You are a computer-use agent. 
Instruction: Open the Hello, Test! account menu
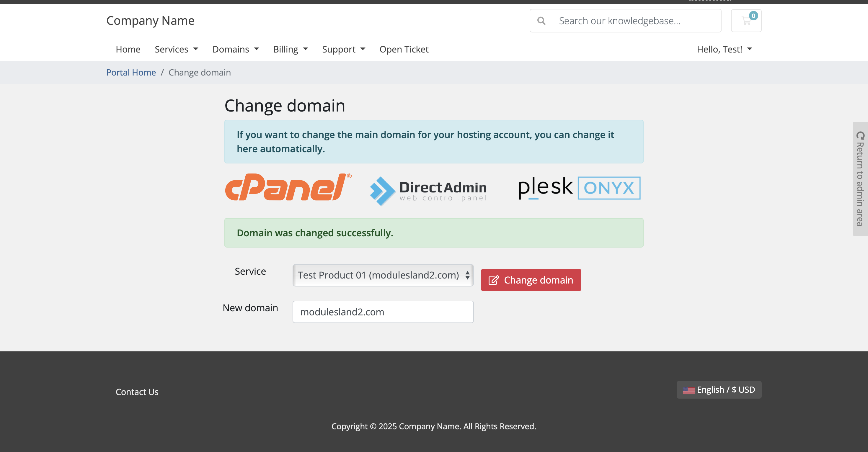coord(724,49)
